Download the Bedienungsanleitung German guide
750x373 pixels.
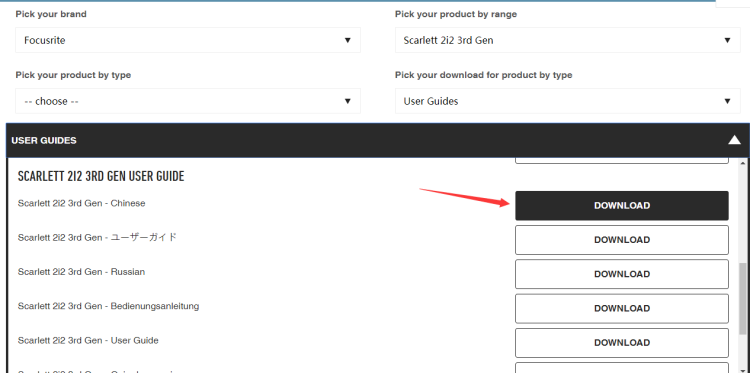point(622,308)
